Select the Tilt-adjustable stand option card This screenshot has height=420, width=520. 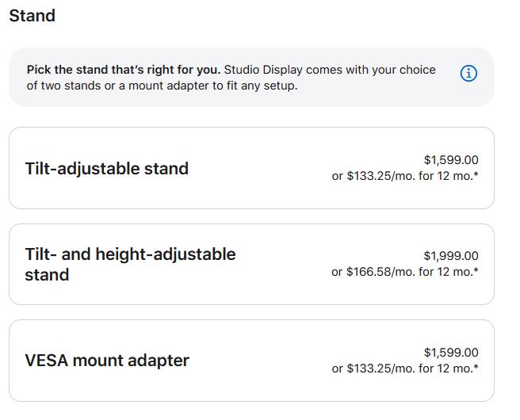click(x=251, y=168)
